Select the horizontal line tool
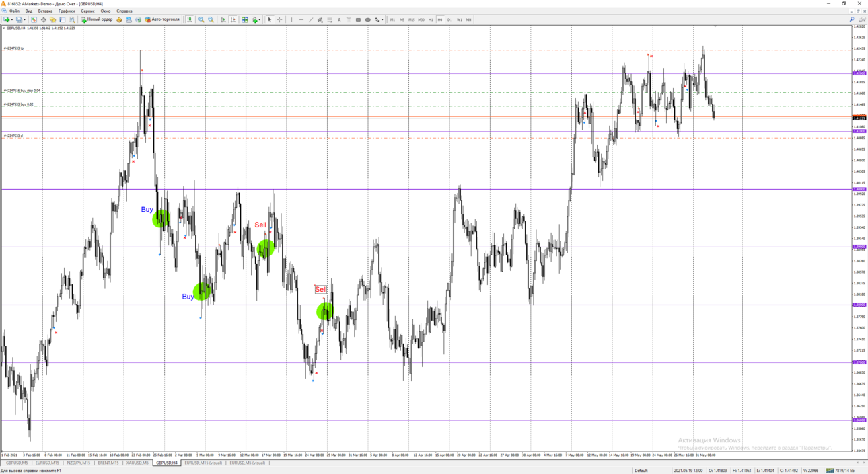Screen dimensions: 868x474 [301, 19]
